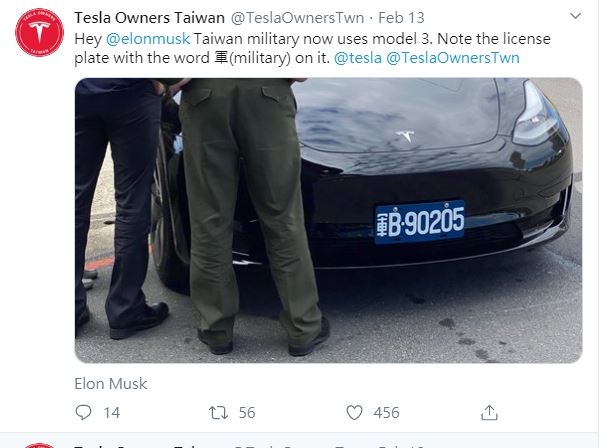Click the @TeslaOwnersTwn handle beside the name
Viewport: 614px width, 448px height.
tap(297, 18)
